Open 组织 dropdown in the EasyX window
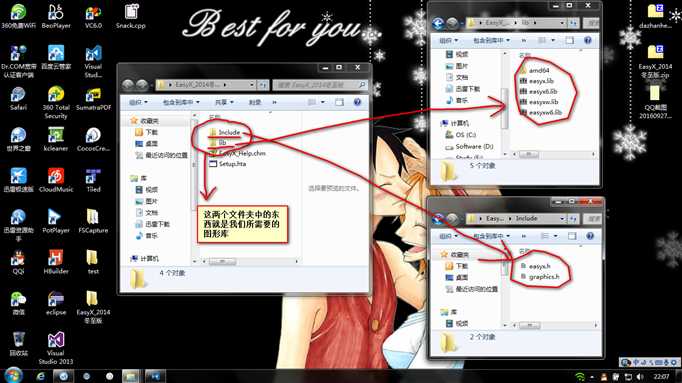Image resolution: width=682 pixels, height=383 pixels. click(x=138, y=102)
